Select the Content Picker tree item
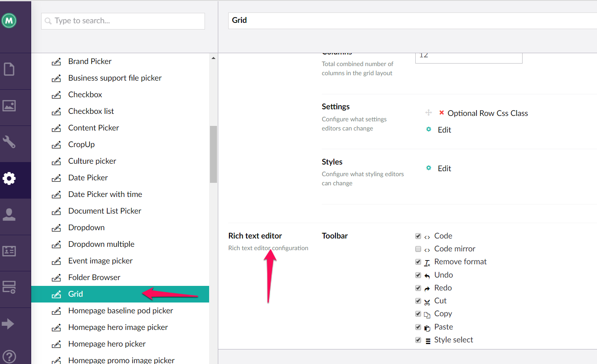Screen dimensions: 597x364 click(x=94, y=128)
